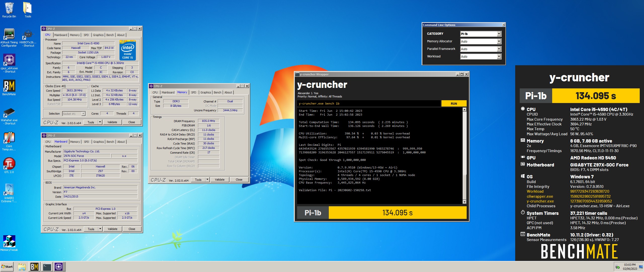The height and width of the screenshot is (272, 644).
Task: Click the y-cruncher command line input field
Action: click(369, 104)
